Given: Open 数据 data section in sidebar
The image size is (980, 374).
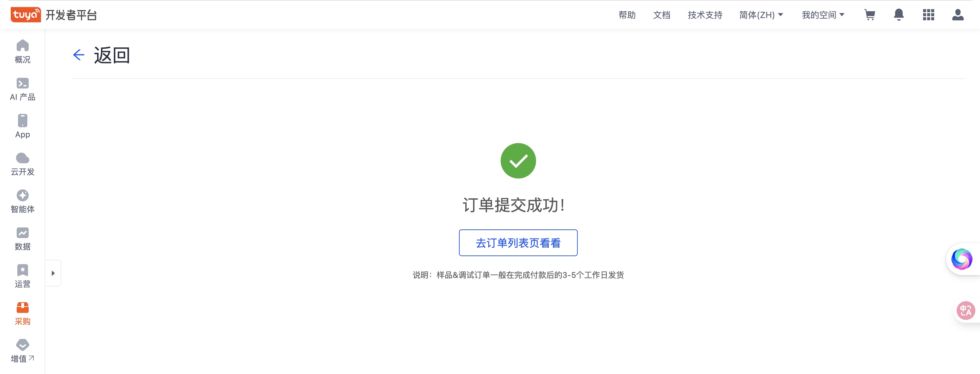Looking at the screenshot, I should 22,239.
